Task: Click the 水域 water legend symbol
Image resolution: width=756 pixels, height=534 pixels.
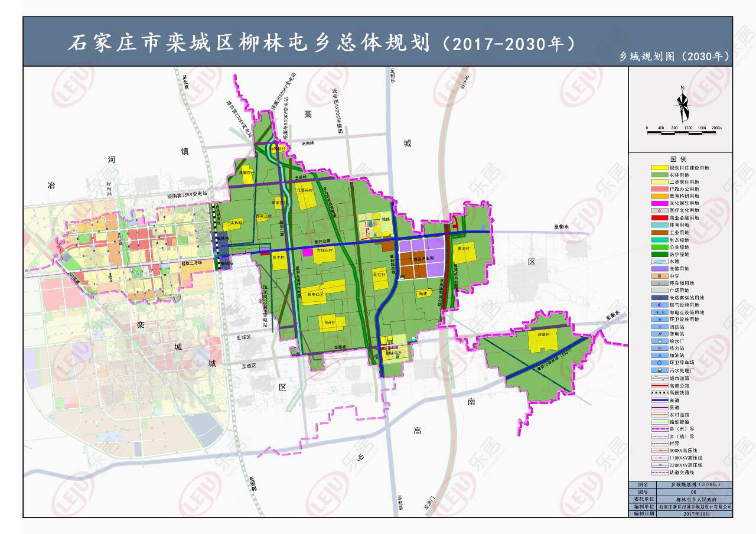Action: coord(660,262)
